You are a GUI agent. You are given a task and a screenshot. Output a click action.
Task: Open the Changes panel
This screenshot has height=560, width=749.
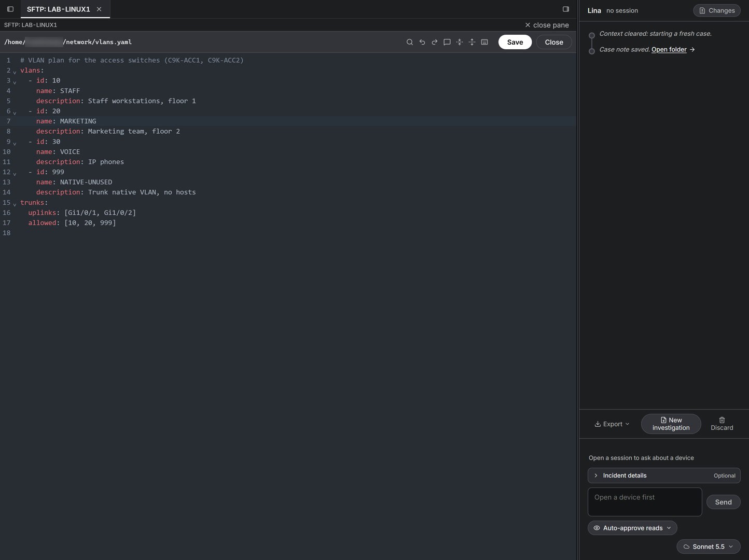point(717,10)
